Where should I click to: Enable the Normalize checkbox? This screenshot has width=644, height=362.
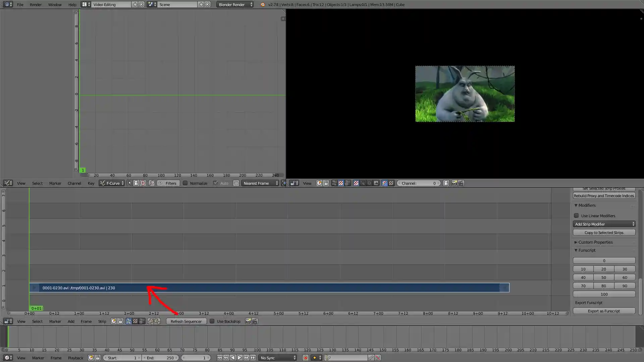coord(185,183)
